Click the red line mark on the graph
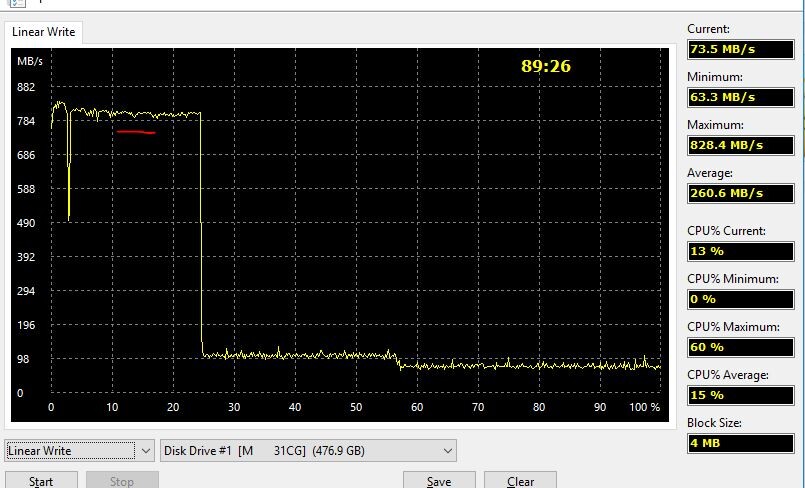 coord(135,132)
